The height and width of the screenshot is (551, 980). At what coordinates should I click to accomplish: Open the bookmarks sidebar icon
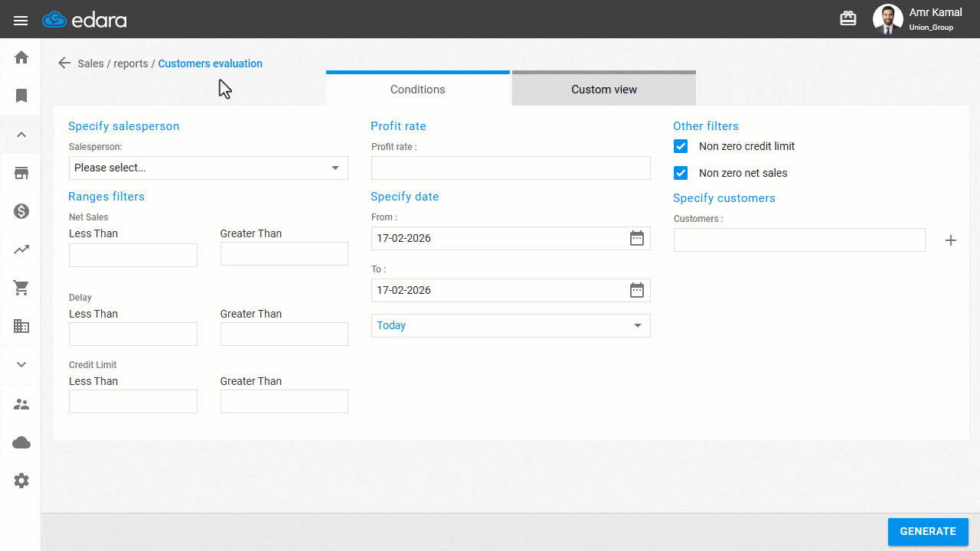21,96
